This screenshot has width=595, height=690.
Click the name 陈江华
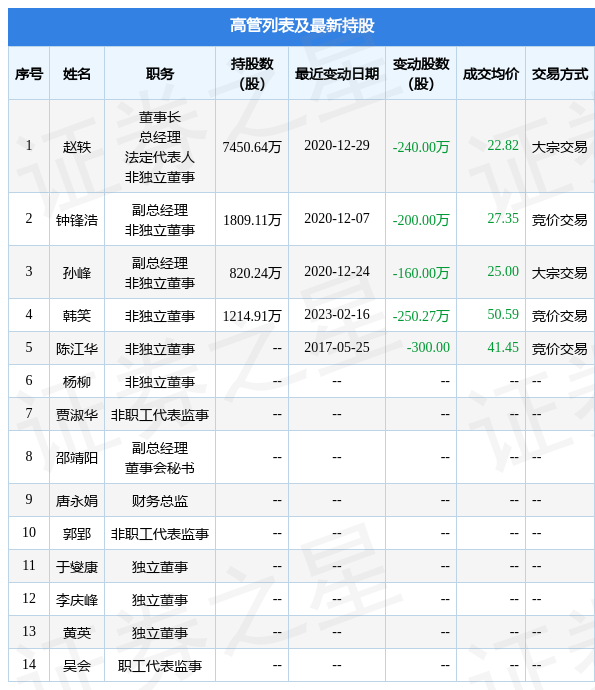[x=77, y=349]
